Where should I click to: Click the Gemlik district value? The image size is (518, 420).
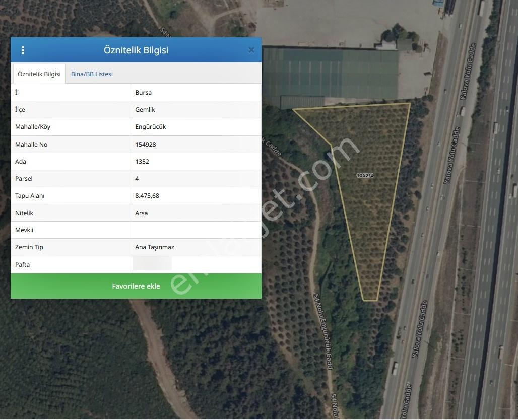pos(145,110)
